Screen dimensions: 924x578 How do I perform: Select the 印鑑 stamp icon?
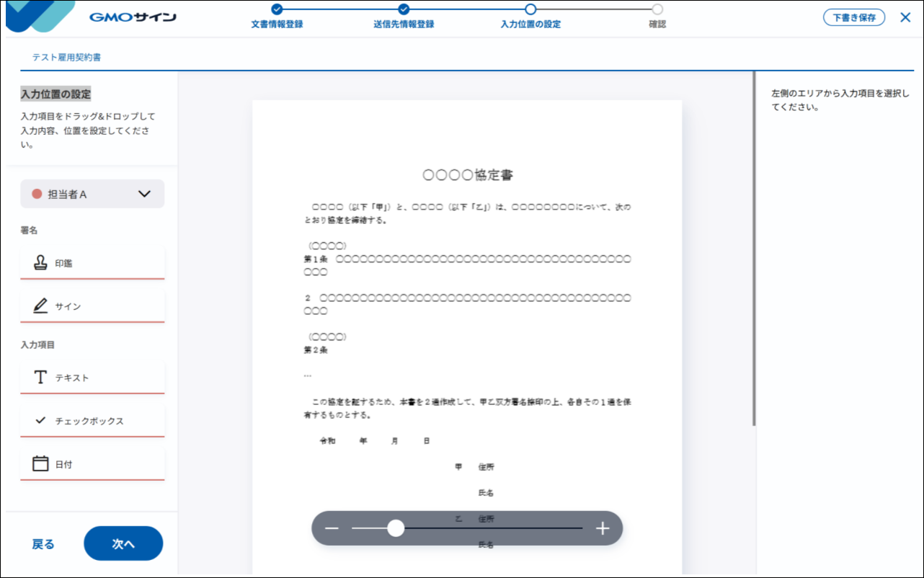pyautogui.click(x=40, y=263)
